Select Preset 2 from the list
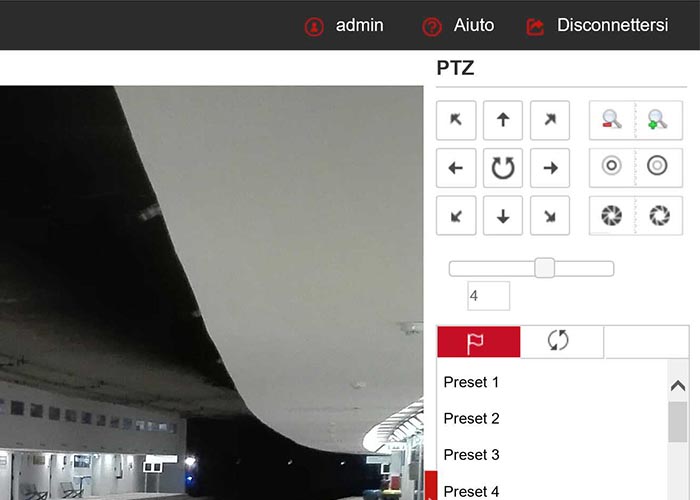The image size is (700, 500). point(471,418)
